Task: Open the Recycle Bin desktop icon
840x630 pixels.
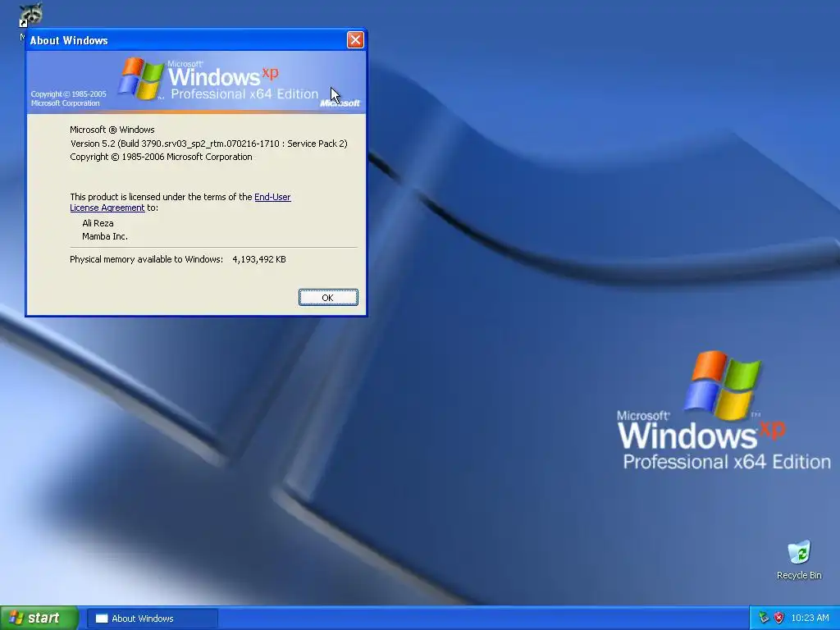Action: tap(799, 559)
